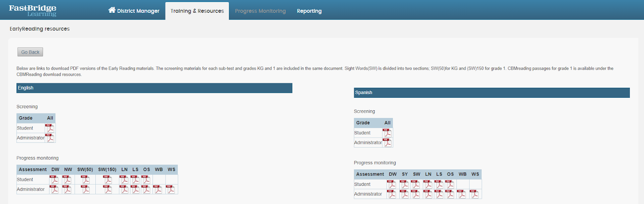This screenshot has height=204, width=644.
Task: Get English progress monitoring Administrator DW PDF
Action: click(54, 189)
